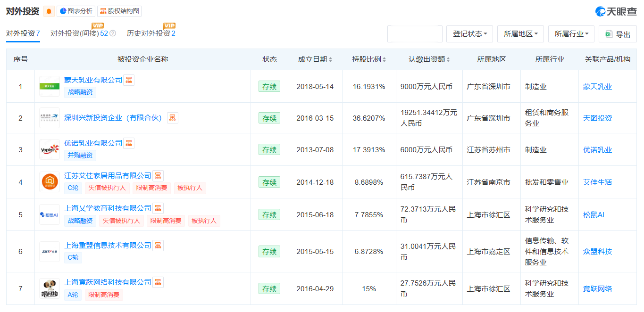Click equity structure icon next to 上海乂学教育科技
This screenshot has width=644, height=312.
158,208
